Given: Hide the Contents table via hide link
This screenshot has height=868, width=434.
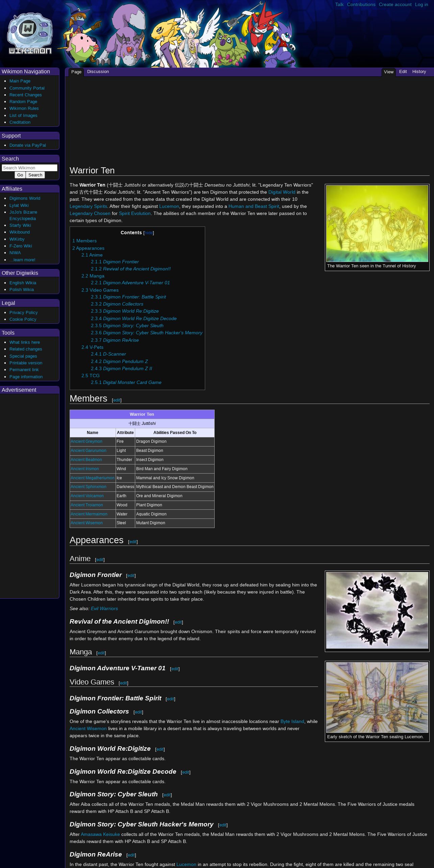Looking at the screenshot, I should coord(149,233).
